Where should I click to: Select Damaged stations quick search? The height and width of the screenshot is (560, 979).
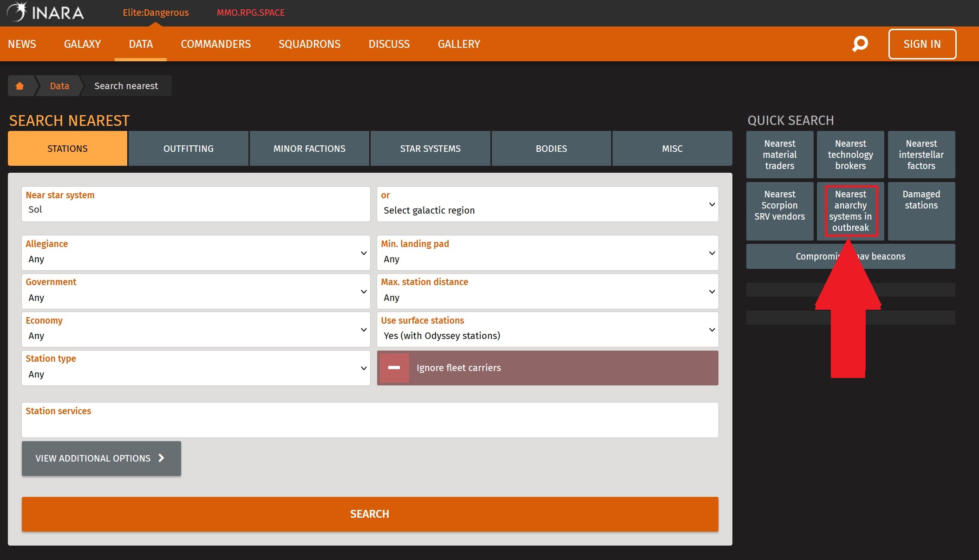pos(921,211)
